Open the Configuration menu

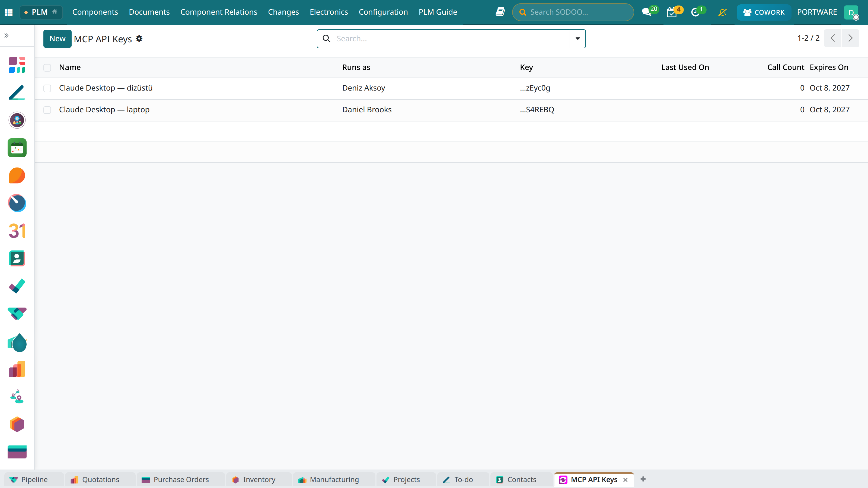pos(383,12)
